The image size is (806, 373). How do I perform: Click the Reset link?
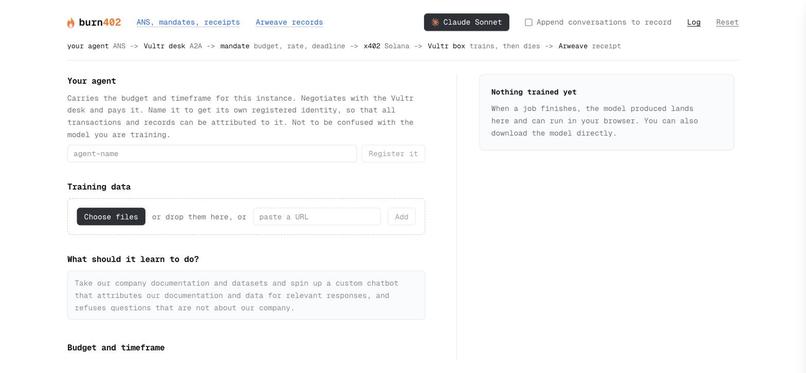(727, 23)
